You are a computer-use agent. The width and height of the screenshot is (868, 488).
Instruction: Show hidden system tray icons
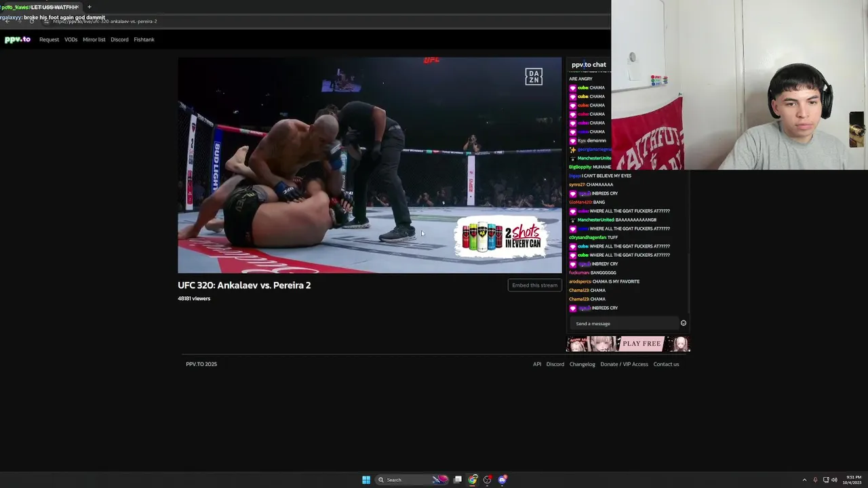click(x=804, y=480)
